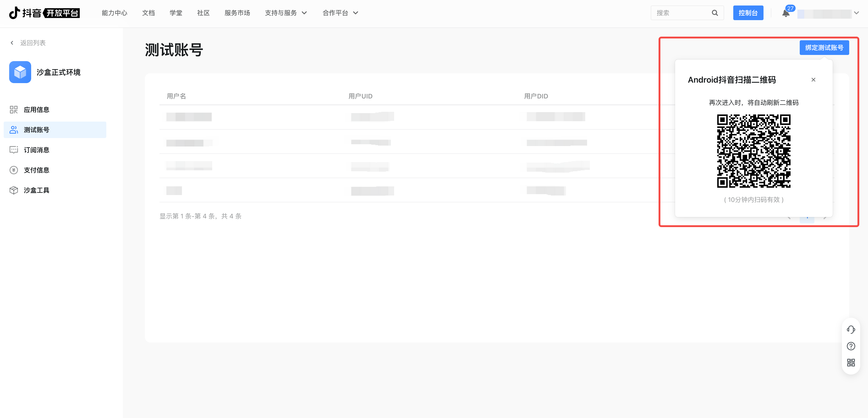This screenshot has width=868, height=418.
Task: Click the 支付信息 yuan coin icon
Action: (x=14, y=170)
